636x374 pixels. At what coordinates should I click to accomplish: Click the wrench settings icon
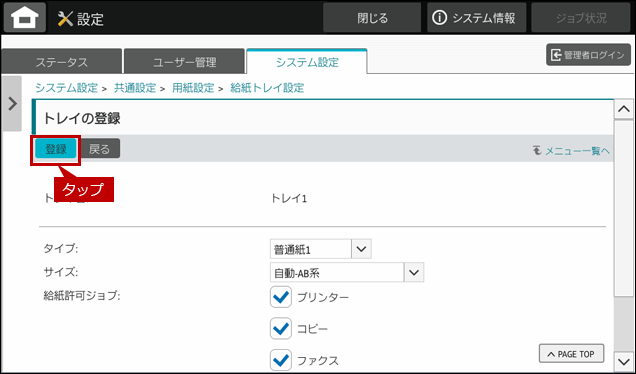pos(65,19)
